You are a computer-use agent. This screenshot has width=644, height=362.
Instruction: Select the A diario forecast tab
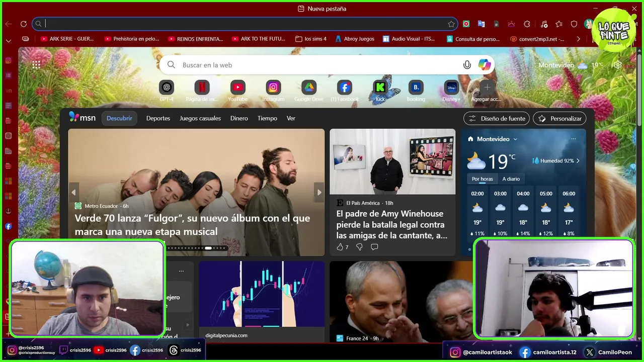pyautogui.click(x=511, y=179)
